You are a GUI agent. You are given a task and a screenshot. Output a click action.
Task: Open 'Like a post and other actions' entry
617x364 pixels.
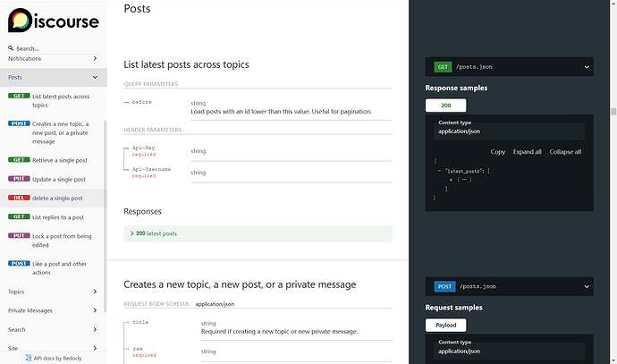(53, 268)
